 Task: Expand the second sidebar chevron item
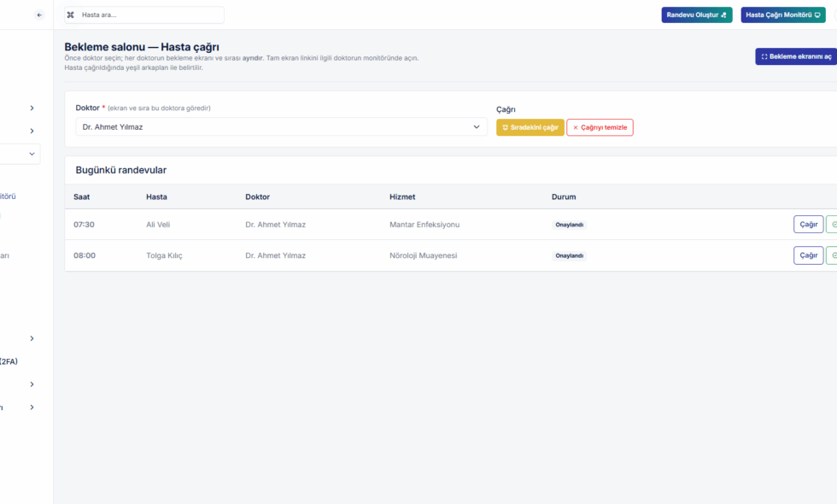32,131
